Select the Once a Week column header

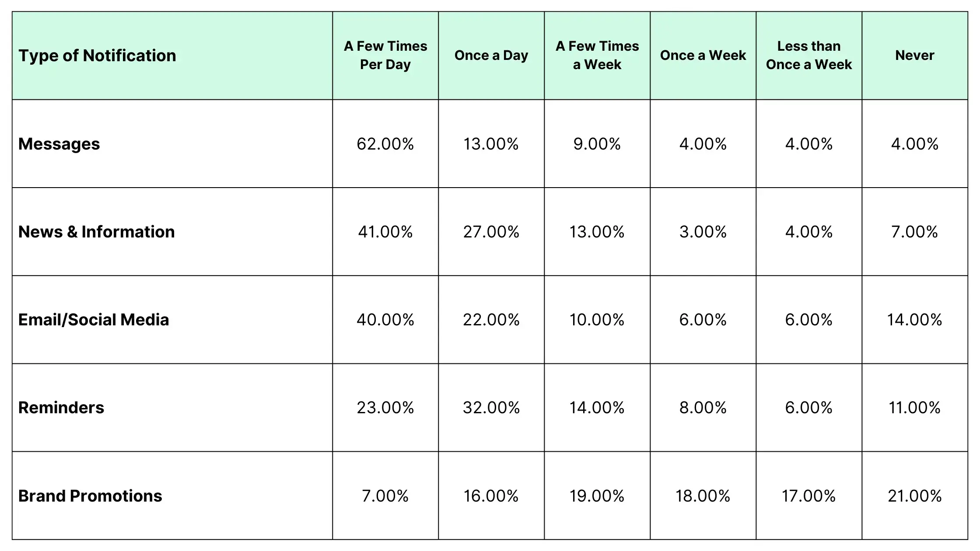703,56
